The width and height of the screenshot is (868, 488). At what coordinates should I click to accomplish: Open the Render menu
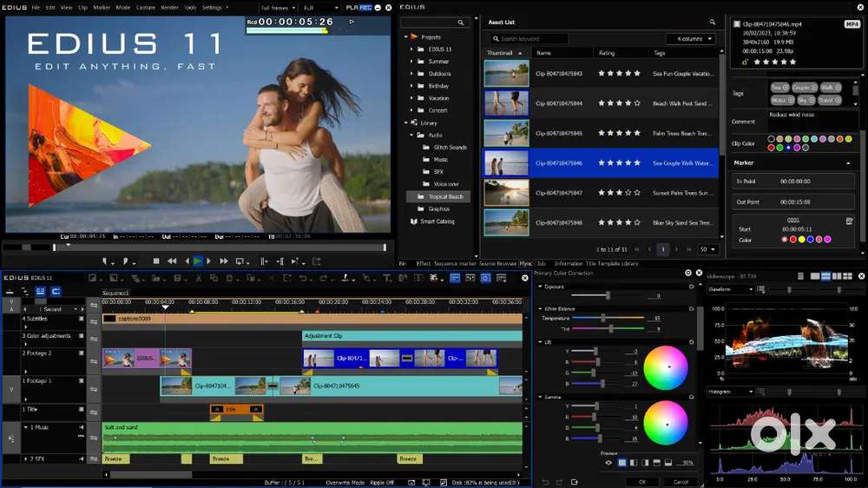tap(169, 8)
